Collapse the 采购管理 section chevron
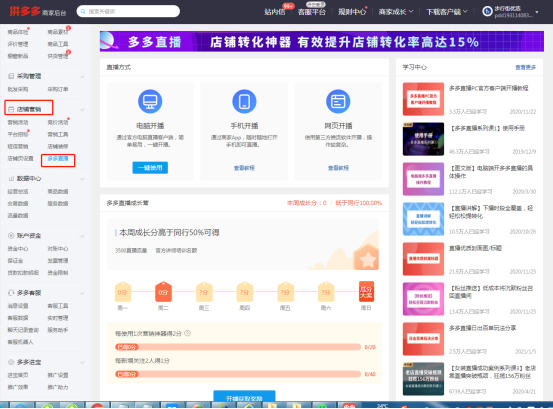The image size is (553, 409). [x=82, y=77]
